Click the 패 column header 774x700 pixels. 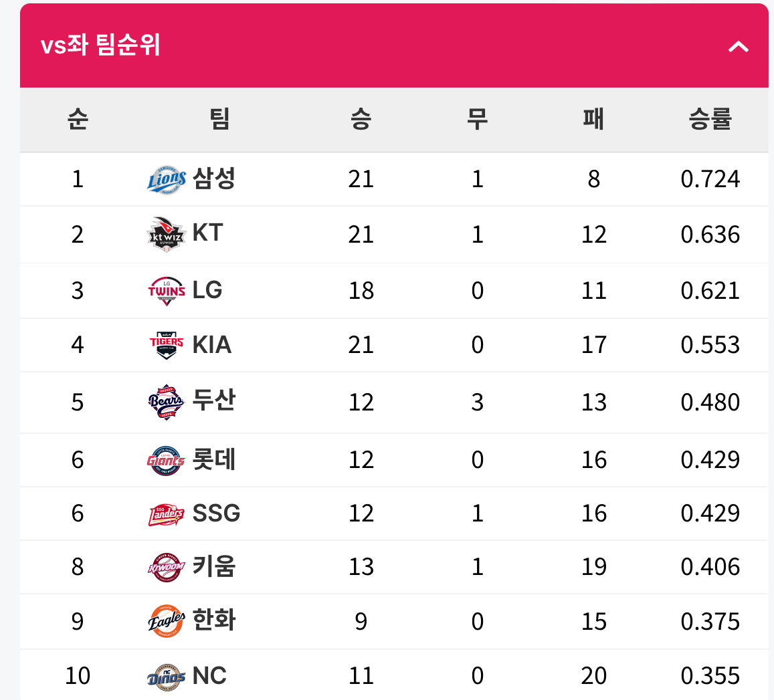593,119
